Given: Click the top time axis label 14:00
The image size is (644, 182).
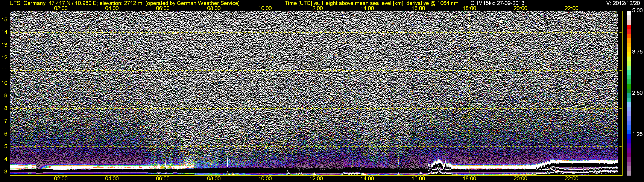Looking at the screenshot, I should [x=367, y=8].
